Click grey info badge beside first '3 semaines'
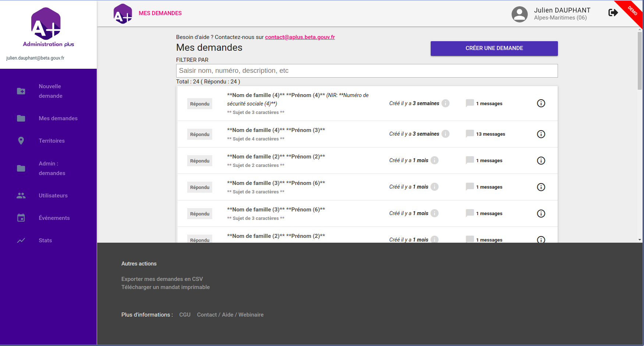644x346 pixels. 445,103
